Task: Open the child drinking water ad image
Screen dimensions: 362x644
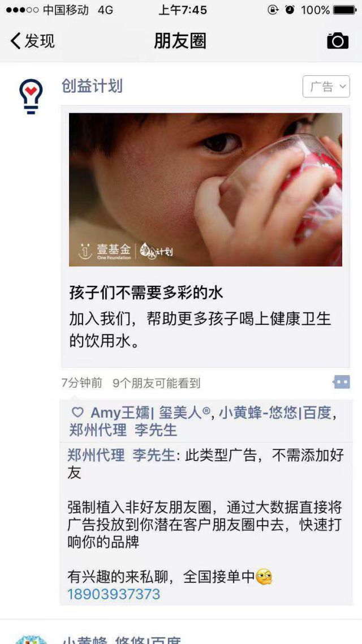Action: click(205, 190)
